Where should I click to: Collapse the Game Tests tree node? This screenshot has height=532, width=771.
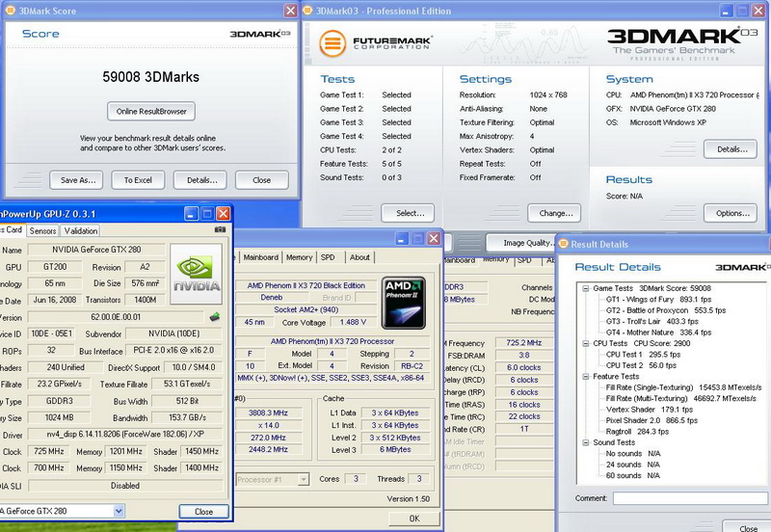point(586,288)
